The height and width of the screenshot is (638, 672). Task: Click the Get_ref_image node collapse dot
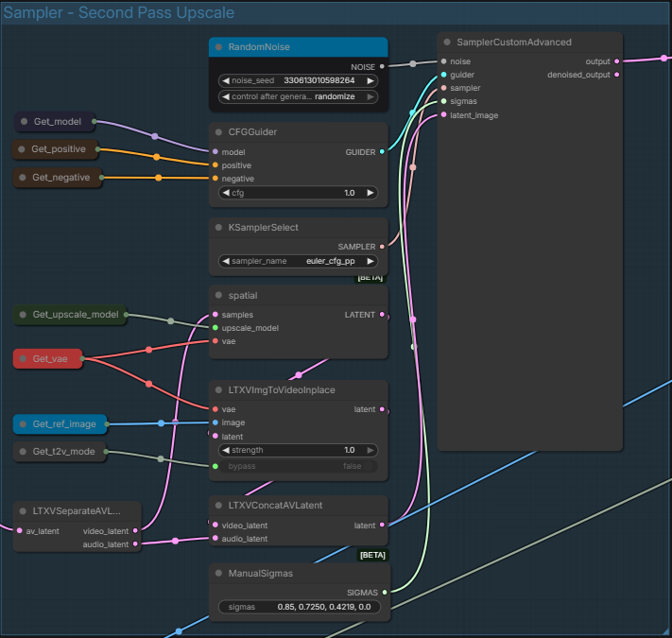24,424
